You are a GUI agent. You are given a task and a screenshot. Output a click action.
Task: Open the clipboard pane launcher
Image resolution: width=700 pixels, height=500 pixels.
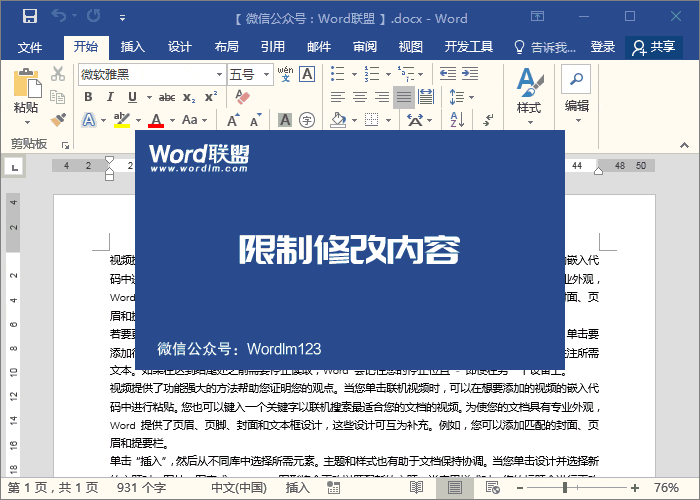(x=66, y=145)
